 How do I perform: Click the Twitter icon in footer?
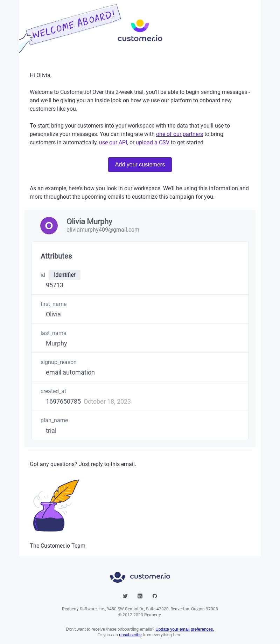coord(125,596)
